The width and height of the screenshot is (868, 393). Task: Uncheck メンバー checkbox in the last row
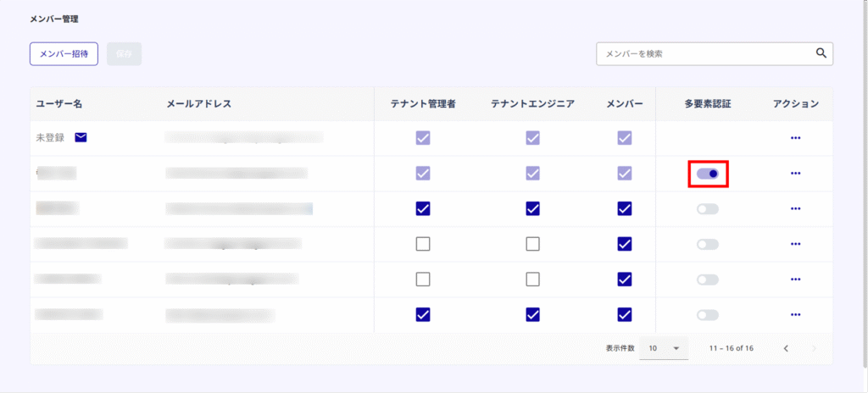[625, 315]
